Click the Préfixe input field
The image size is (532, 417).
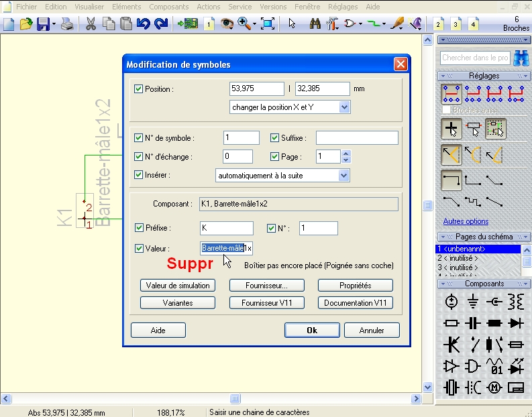(227, 228)
